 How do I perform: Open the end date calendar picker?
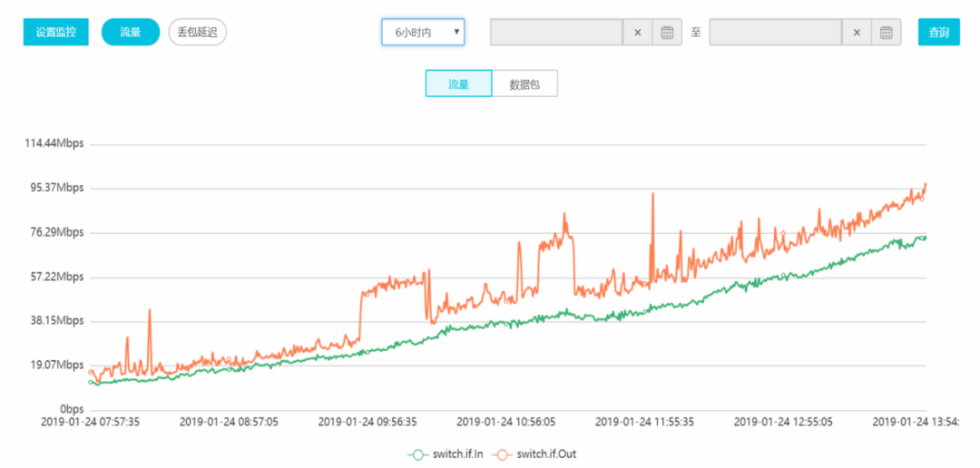pos(887,33)
